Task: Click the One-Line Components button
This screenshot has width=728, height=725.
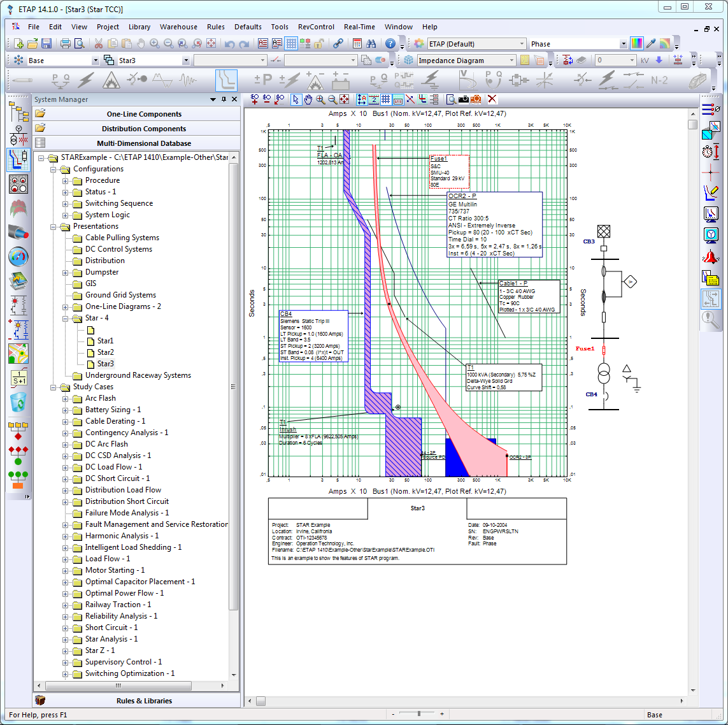Action: coord(136,114)
